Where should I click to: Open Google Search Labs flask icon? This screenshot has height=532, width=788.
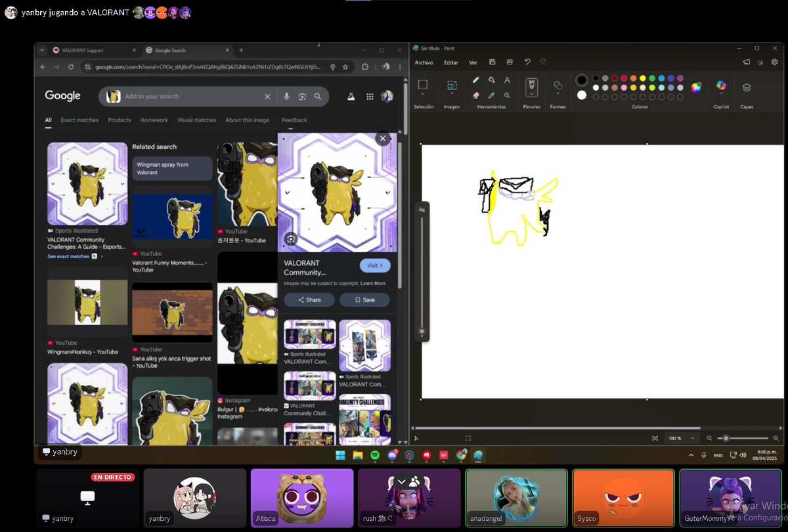click(x=351, y=97)
